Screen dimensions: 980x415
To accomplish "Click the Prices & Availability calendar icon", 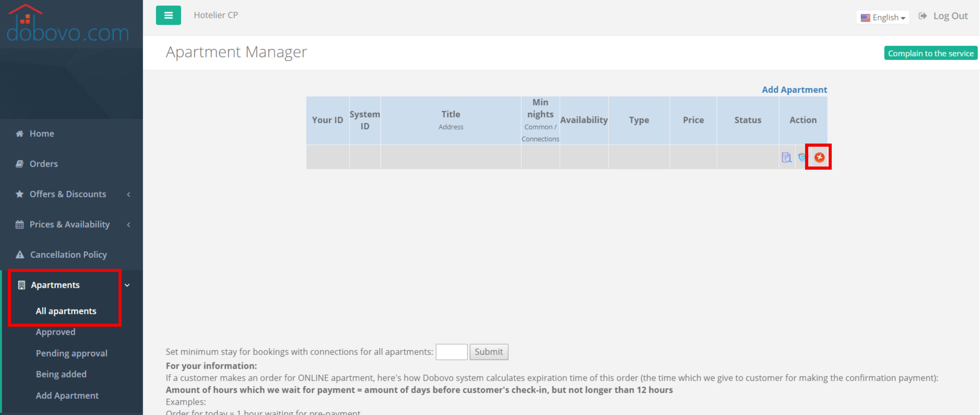I will pos(19,224).
